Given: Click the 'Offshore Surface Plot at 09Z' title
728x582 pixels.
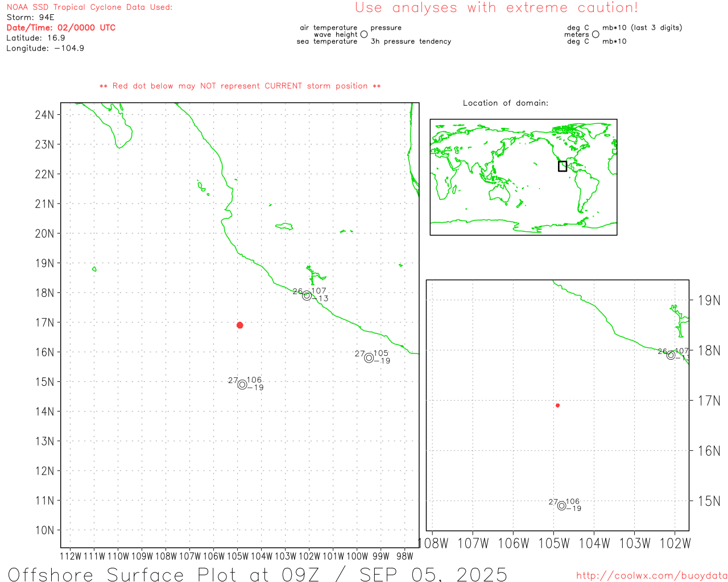Looking at the screenshot, I should tap(164, 574).
